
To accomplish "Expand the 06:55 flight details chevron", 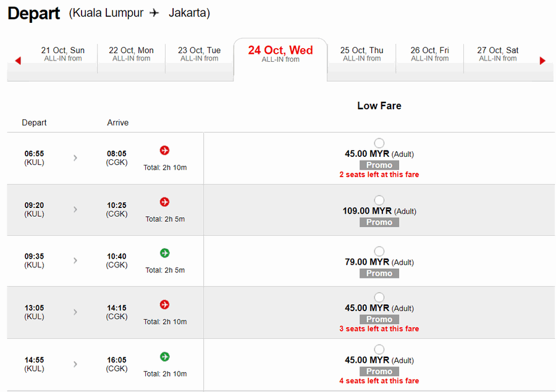I will click(x=75, y=157).
